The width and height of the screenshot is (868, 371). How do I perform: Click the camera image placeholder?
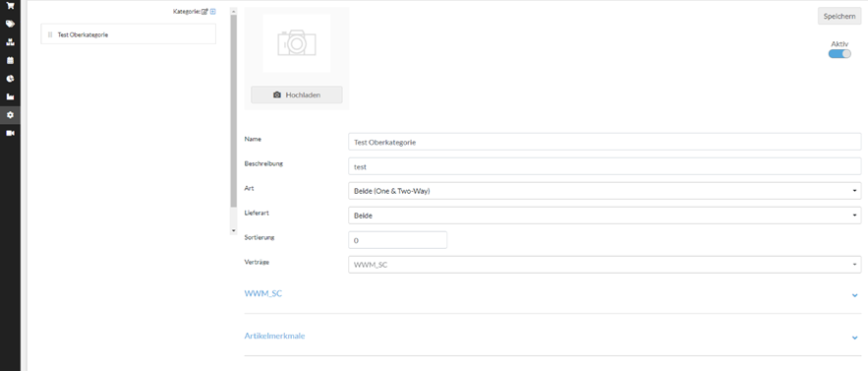click(297, 43)
